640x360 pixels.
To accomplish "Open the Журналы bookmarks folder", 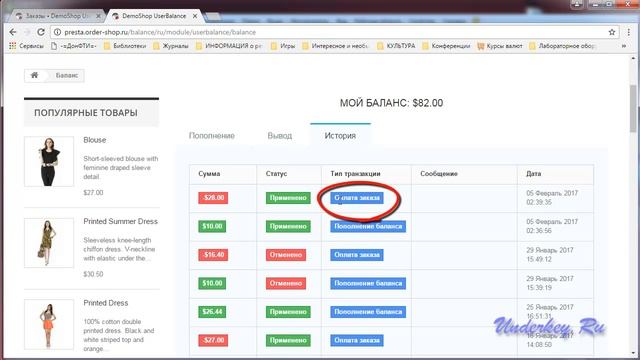I will 171,46.
